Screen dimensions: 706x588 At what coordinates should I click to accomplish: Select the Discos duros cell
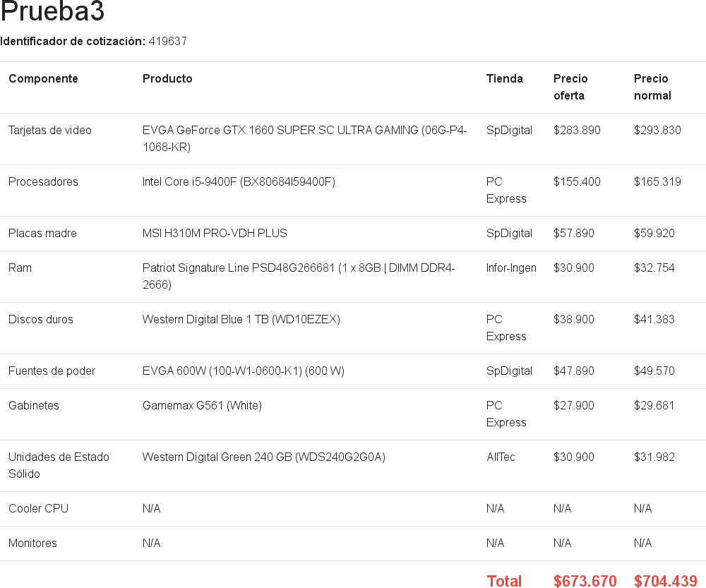(x=41, y=320)
